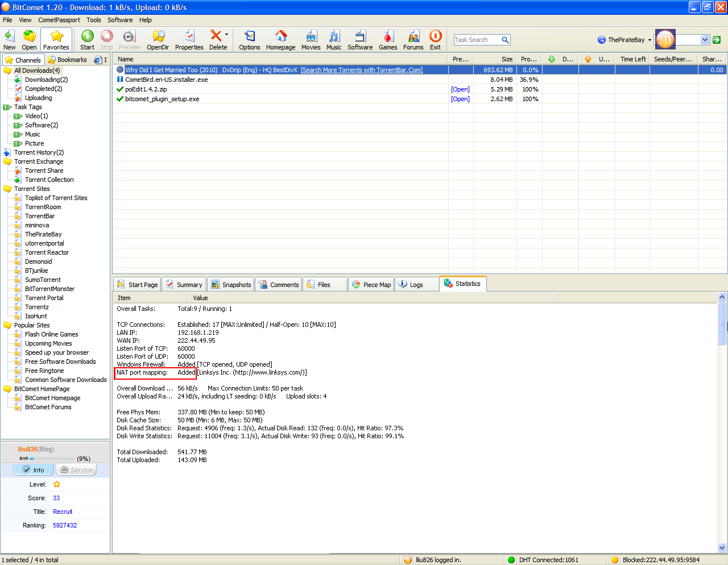Click the Search More Torrents with TorrentBar link
The width and height of the screenshot is (728, 565).
coord(362,70)
